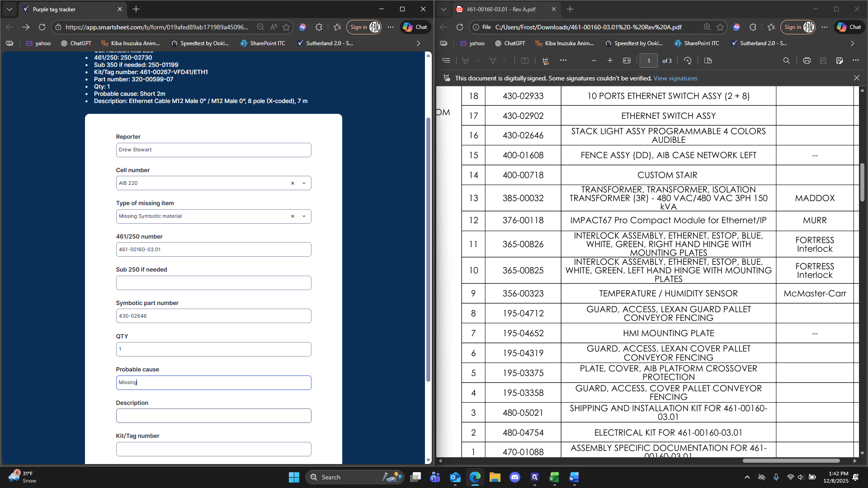Open the Cell number dropdown arrow
Viewport: 868px width, 488px height.
point(304,183)
